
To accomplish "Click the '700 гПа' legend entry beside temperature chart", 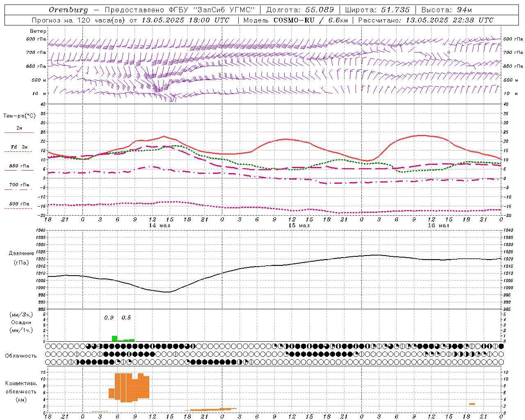I will [19, 185].
